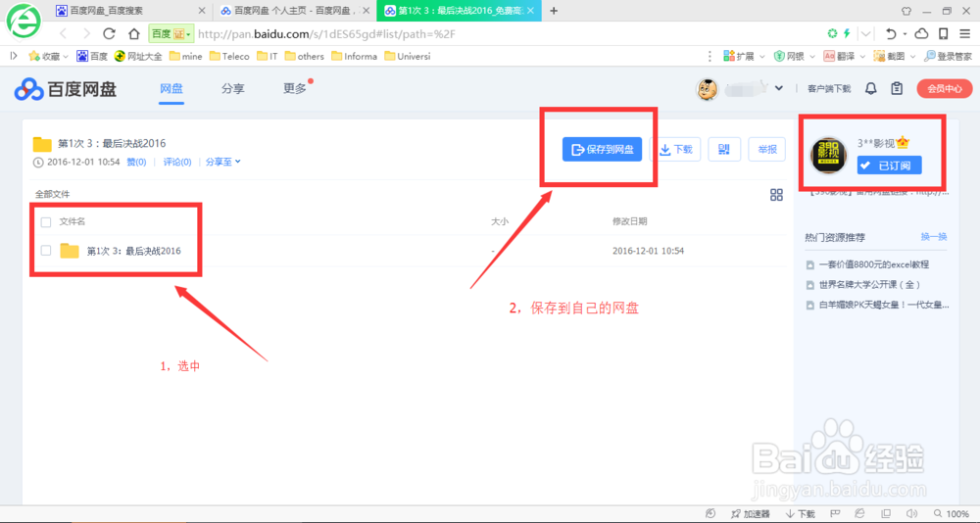Toggle the 已订阅 subscription button
Image resolution: width=980 pixels, height=523 pixels.
(890, 165)
